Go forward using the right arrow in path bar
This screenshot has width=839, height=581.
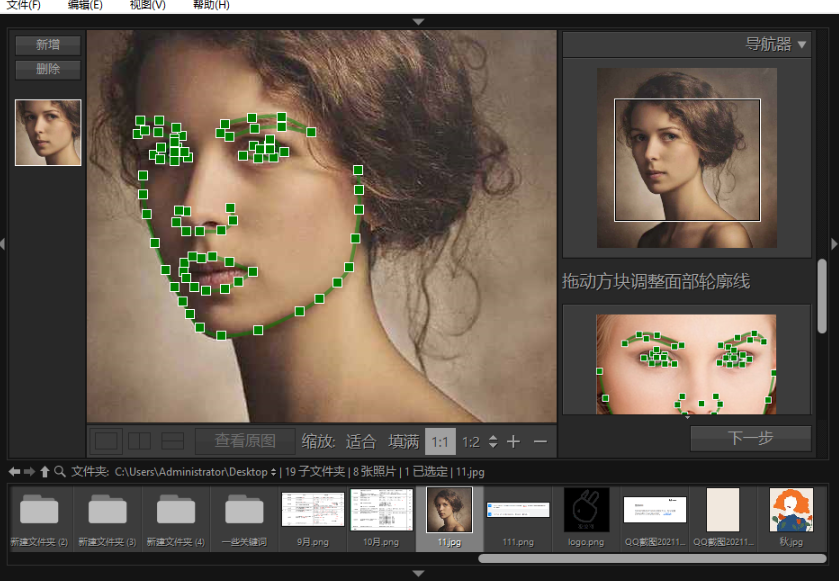pyautogui.click(x=29, y=471)
